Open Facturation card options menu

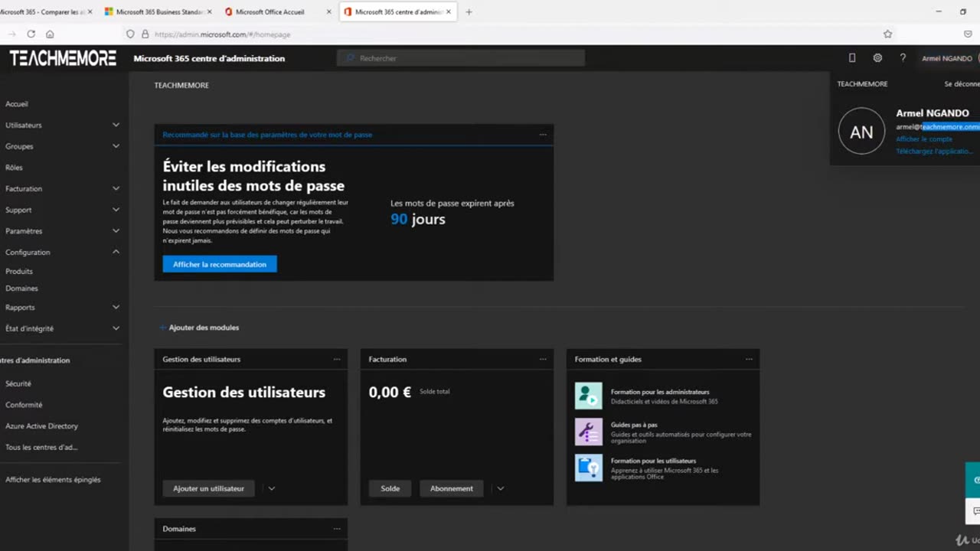[x=543, y=359]
